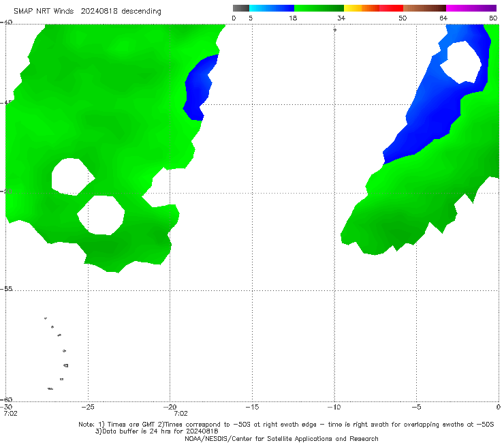Click the 7:02 time beneath the -20 label
Screen dimensions: 504x443
point(180,414)
